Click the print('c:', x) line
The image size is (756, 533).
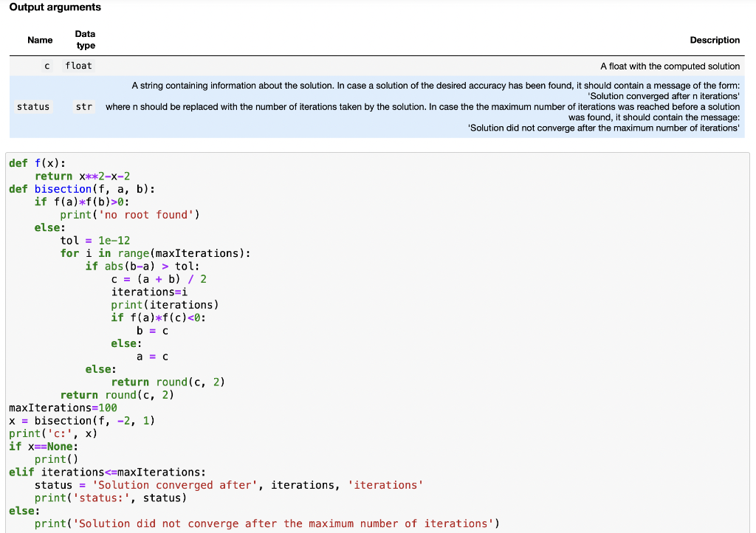coord(53,434)
